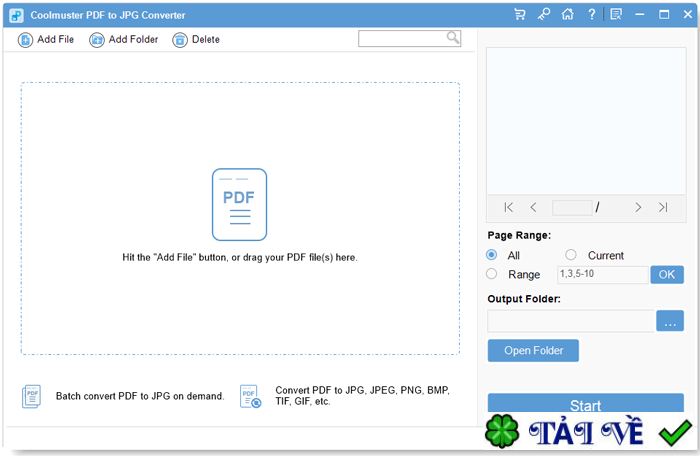The image size is (700, 456).
Task: Open the shopping cart purchase icon
Action: (x=520, y=15)
